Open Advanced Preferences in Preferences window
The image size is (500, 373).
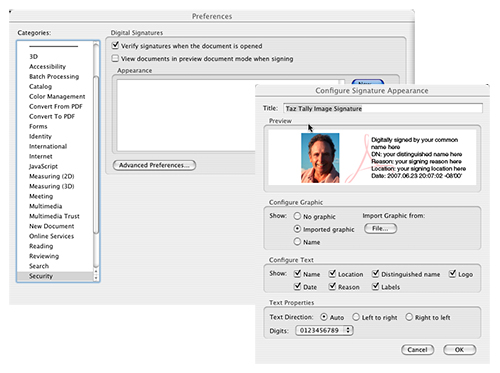click(x=154, y=165)
